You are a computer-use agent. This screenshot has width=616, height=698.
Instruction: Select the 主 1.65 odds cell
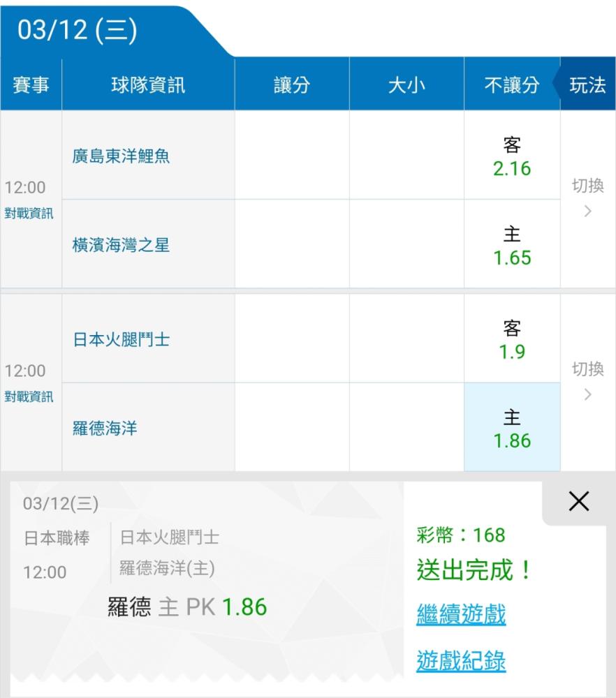tap(512, 244)
